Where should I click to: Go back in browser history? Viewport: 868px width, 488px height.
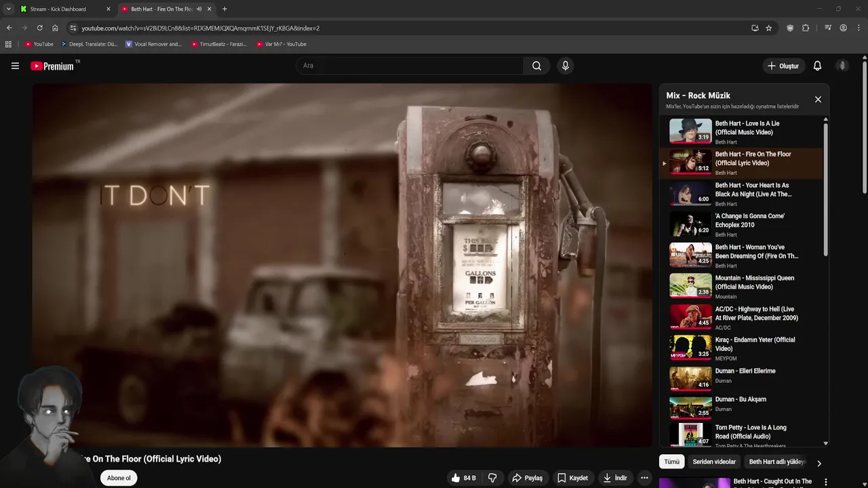pos(9,28)
